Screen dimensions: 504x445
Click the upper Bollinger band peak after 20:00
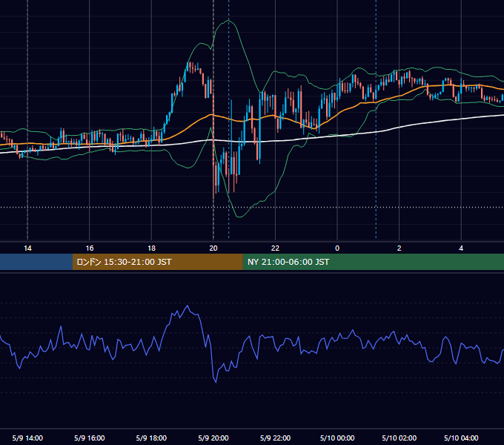coord(228,21)
